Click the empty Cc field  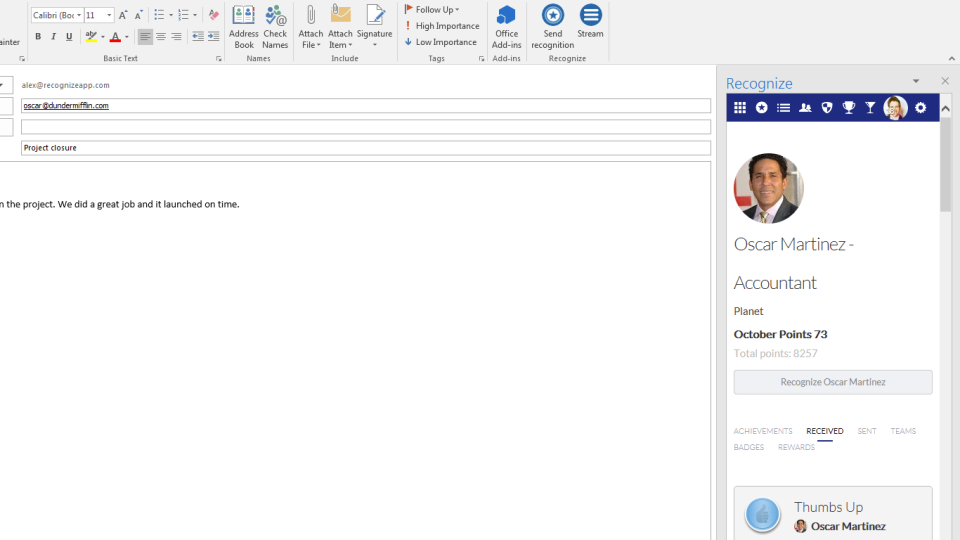tap(366, 127)
